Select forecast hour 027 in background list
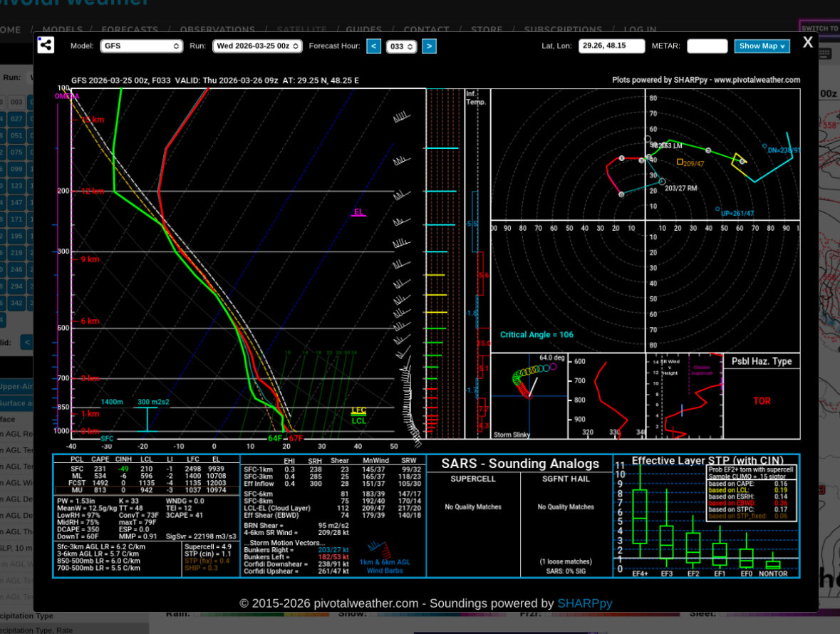 16,119
